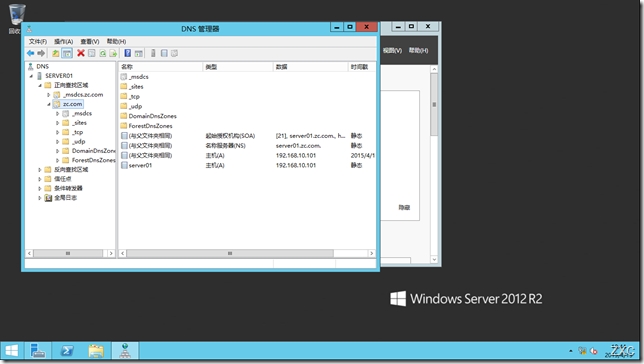Click the red X Delete toolbar icon
This screenshot has width=644, height=364.
coord(81,53)
